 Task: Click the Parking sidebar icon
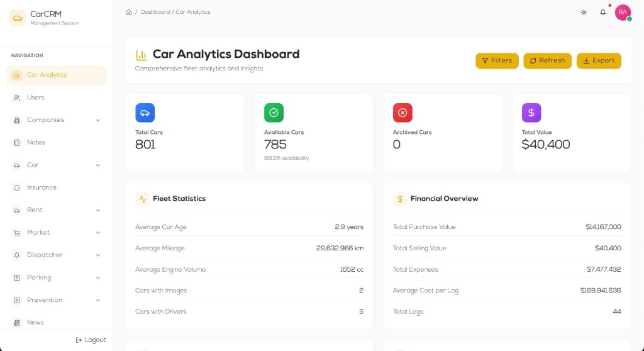click(17, 277)
